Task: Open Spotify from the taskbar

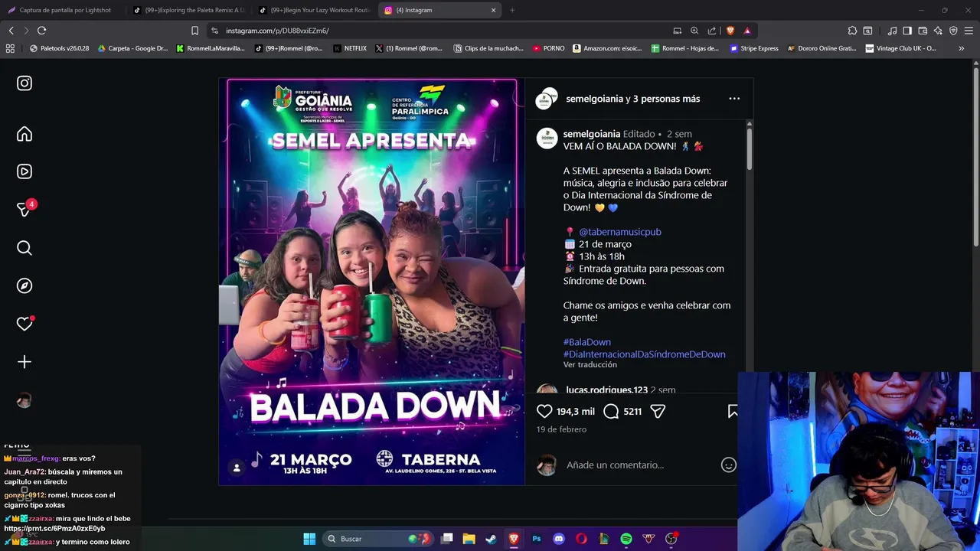Action: (626, 539)
